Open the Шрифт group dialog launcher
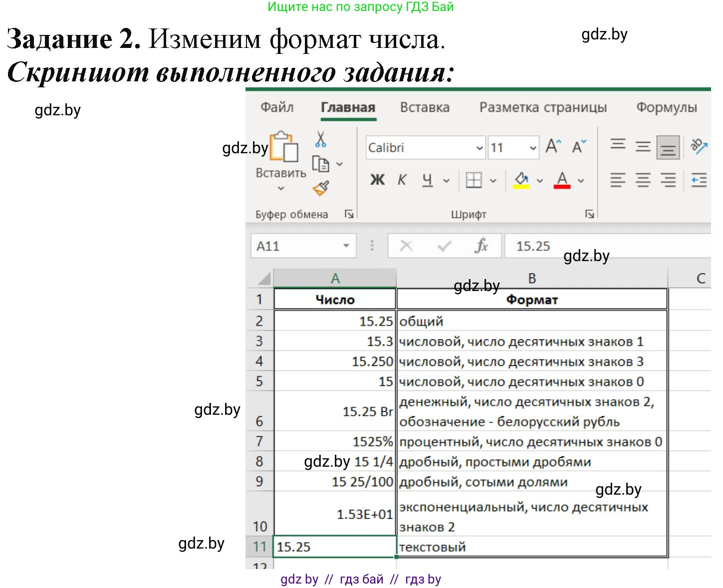Viewport: 723px width, 588px height. [590, 213]
